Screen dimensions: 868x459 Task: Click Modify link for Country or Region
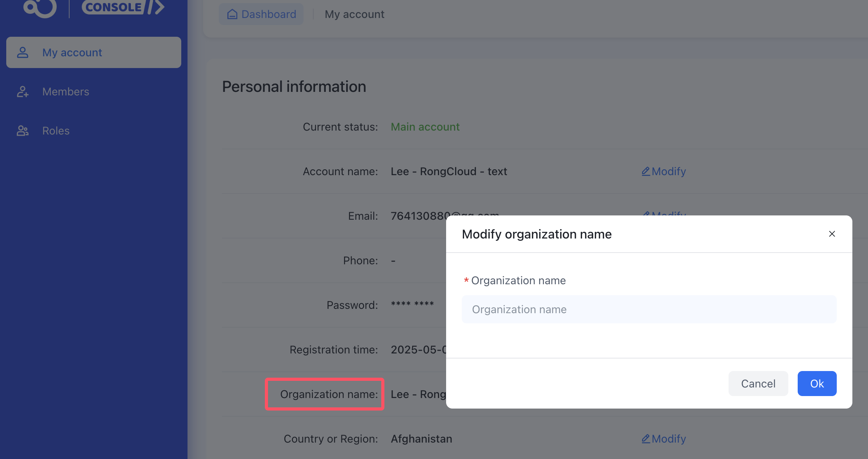[668, 439]
